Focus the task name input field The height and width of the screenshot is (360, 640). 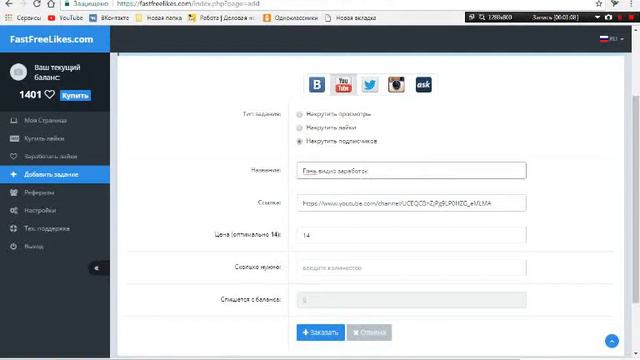[x=411, y=171]
